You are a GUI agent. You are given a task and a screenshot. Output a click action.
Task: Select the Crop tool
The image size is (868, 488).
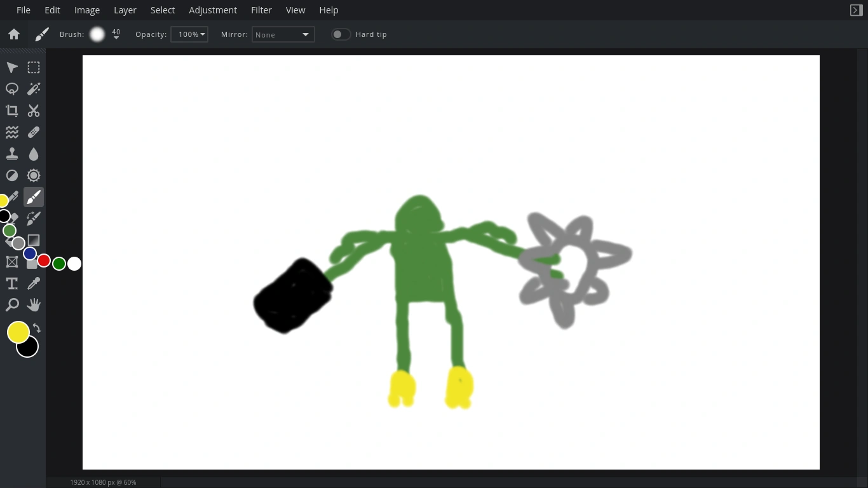pos(12,111)
